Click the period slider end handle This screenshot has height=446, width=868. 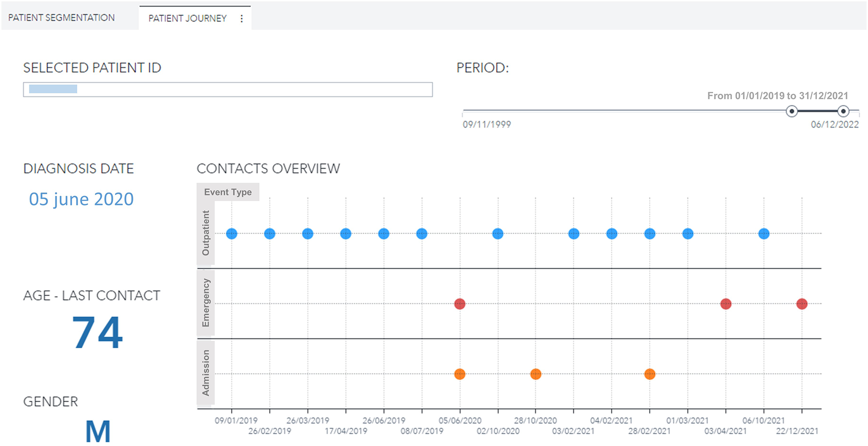pos(843,111)
